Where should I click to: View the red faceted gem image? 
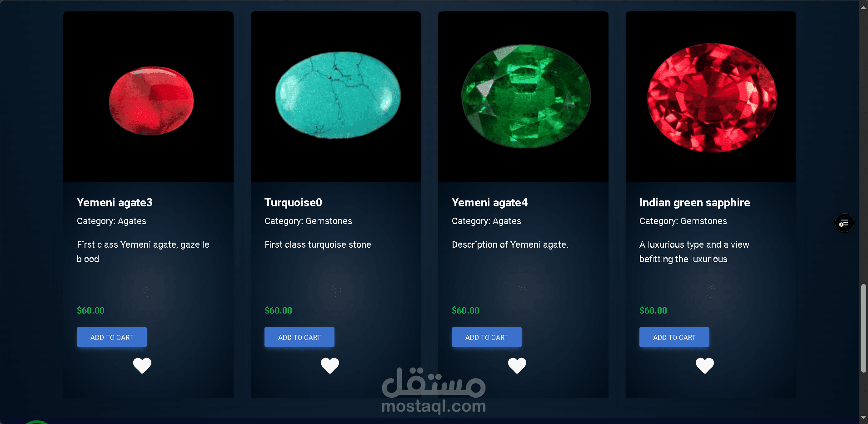click(711, 97)
